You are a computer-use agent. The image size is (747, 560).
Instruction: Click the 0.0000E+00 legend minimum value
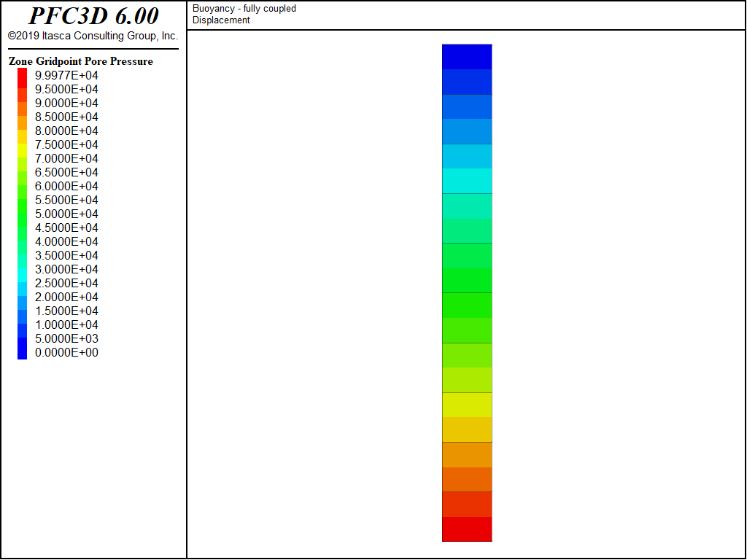tap(66, 352)
